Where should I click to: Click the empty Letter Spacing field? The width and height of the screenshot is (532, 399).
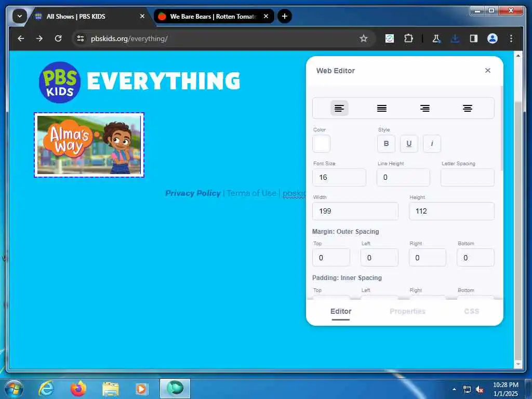[x=467, y=177]
